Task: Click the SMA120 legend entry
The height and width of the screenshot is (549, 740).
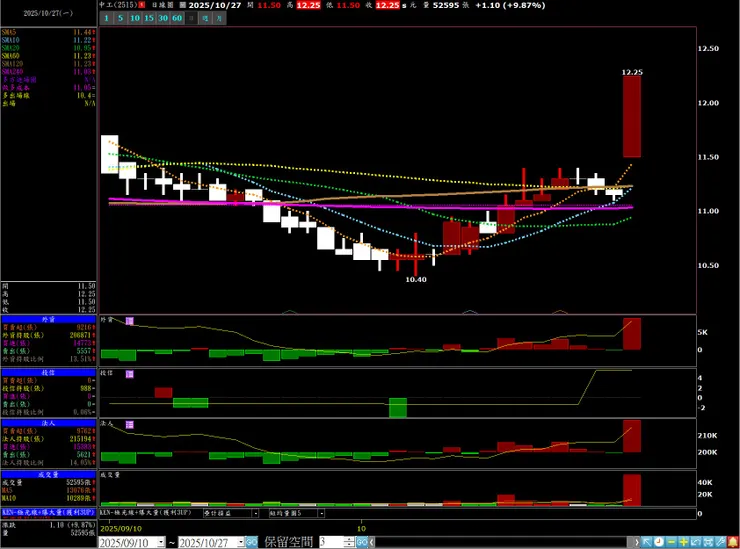Action: (x=48, y=64)
